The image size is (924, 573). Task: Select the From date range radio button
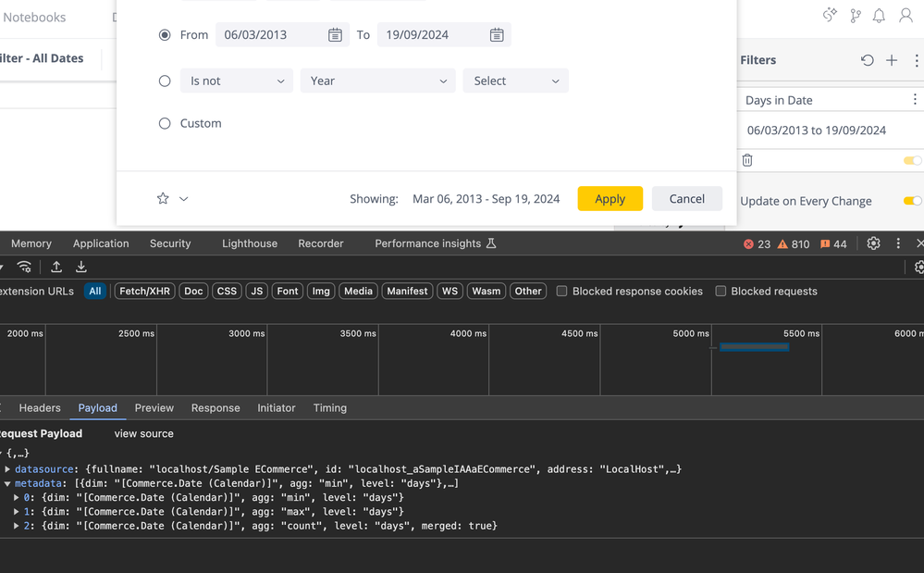(165, 35)
